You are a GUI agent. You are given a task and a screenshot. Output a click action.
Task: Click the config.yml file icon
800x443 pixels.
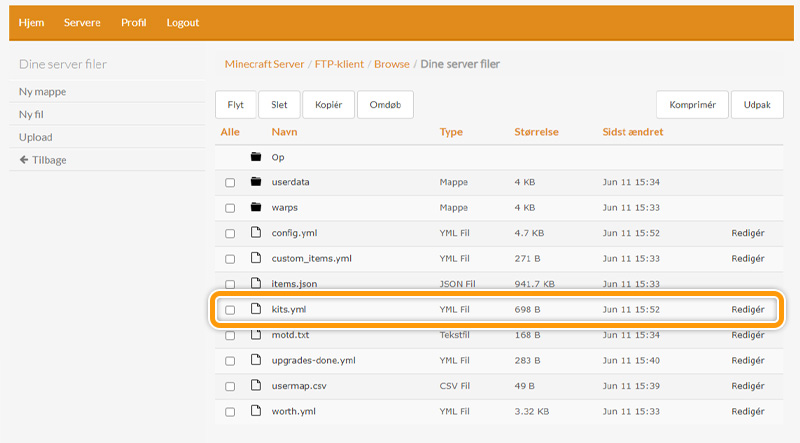click(256, 232)
